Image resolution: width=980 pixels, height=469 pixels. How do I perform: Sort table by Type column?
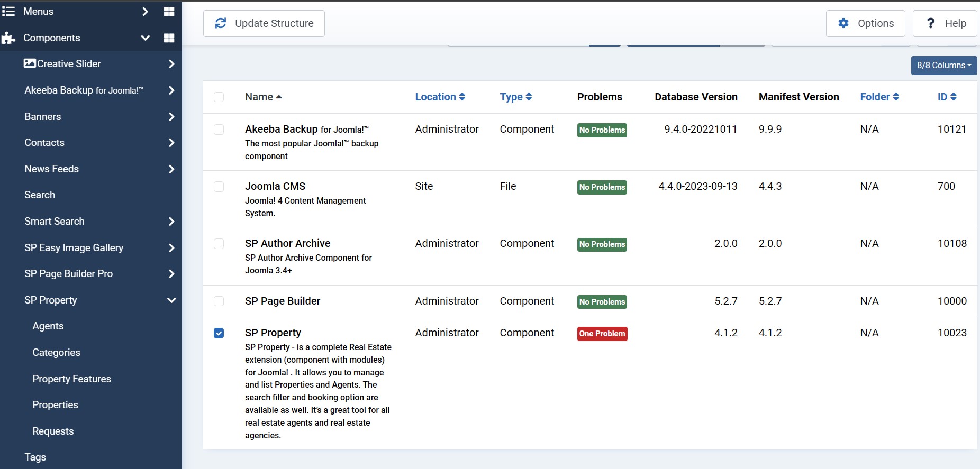(515, 97)
